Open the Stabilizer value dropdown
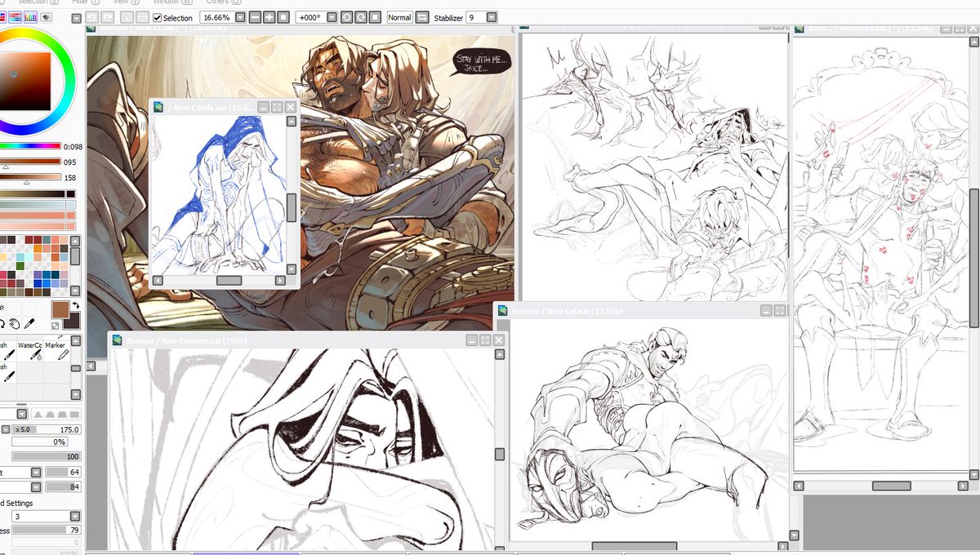 [491, 17]
